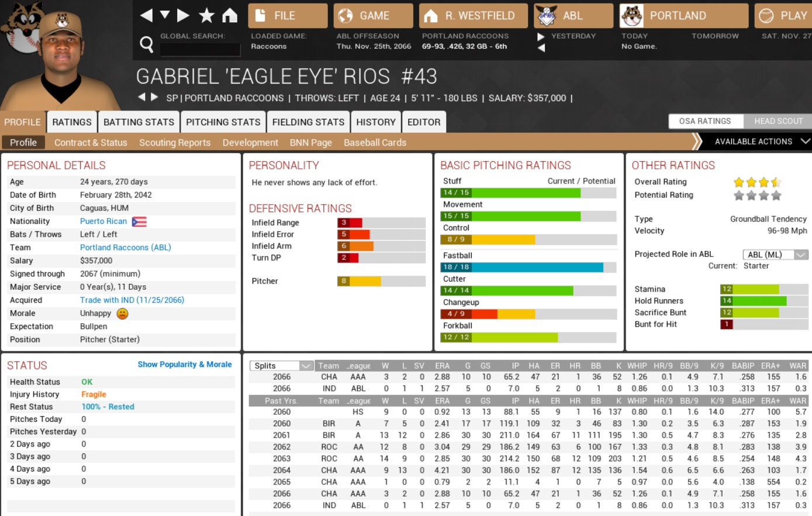Screen dimensions: 812x516
Task: Click in the Global Search field
Action: tap(200, 50)
